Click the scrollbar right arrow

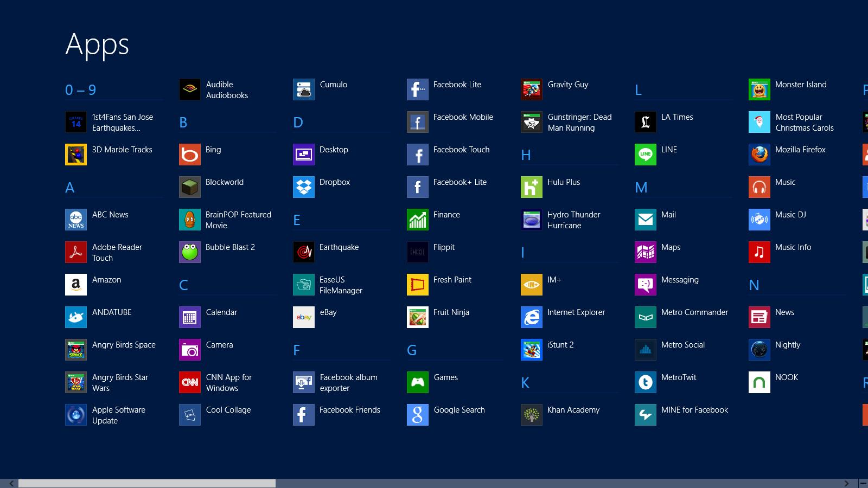tap(847, 483)
